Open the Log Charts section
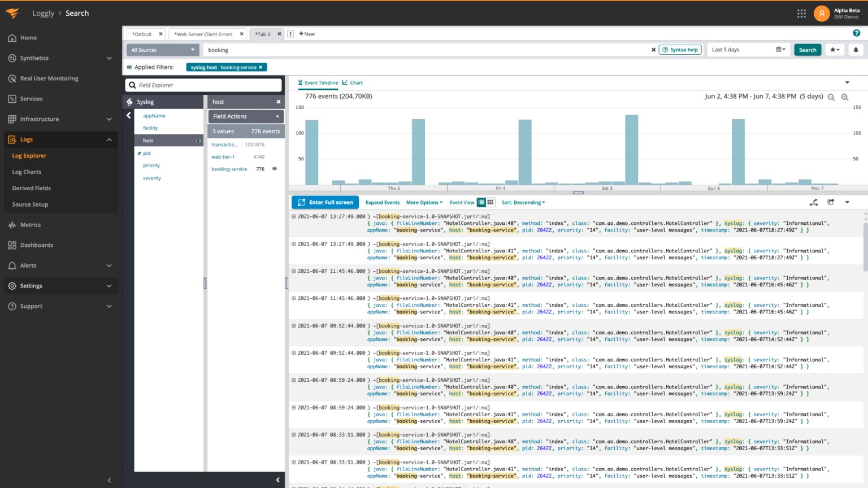 (x=27, y=172)
